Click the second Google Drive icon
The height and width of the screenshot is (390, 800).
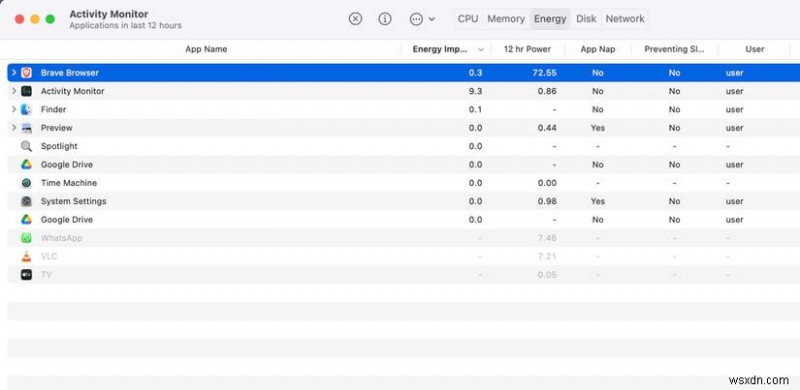(x=27, y=220)
